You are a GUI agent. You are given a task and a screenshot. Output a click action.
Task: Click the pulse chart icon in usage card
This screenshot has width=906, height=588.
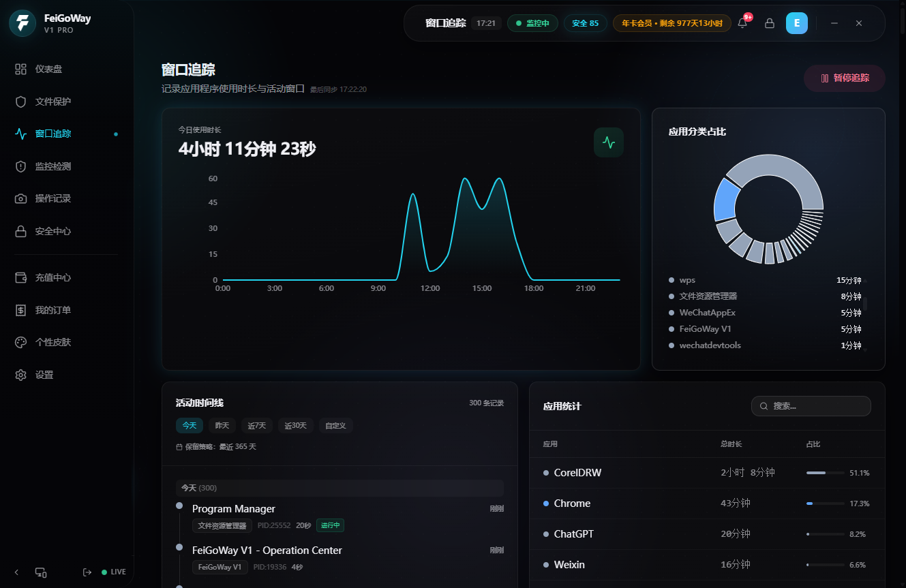[609, 142]
